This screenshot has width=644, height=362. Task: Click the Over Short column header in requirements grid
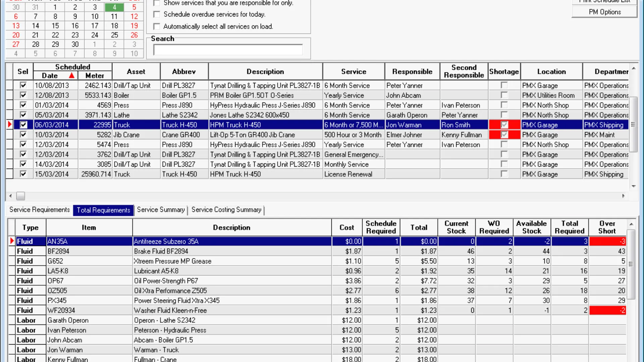click(x=607, y=227)
